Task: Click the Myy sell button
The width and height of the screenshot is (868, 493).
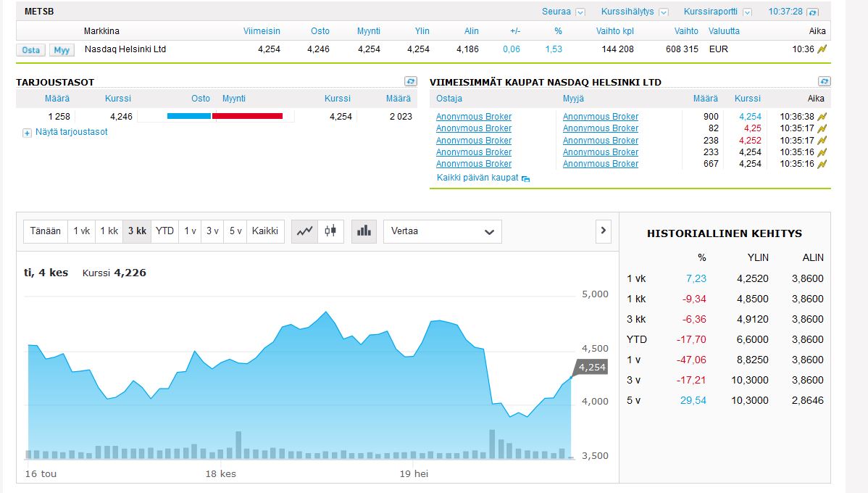Action: [x=62, y=50]
